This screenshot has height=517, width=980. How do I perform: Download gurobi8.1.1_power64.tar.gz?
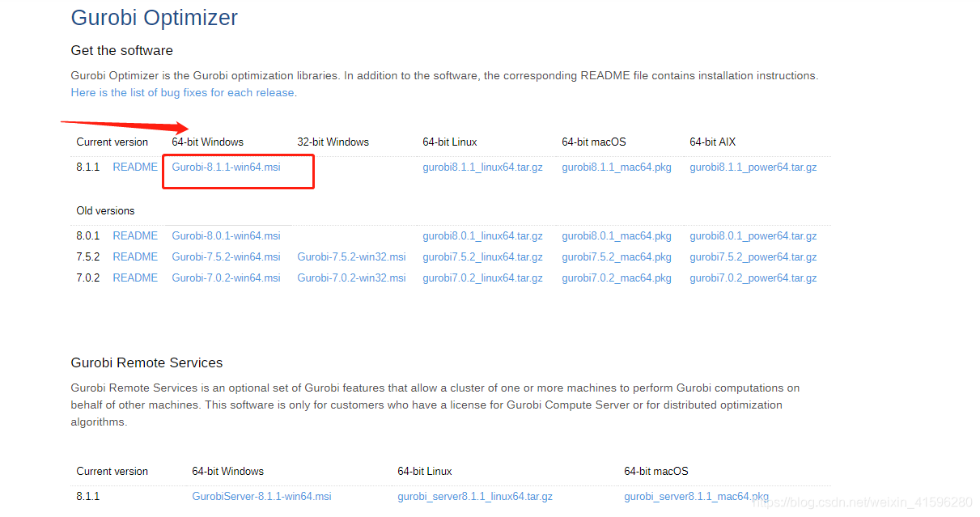(753, 167)
